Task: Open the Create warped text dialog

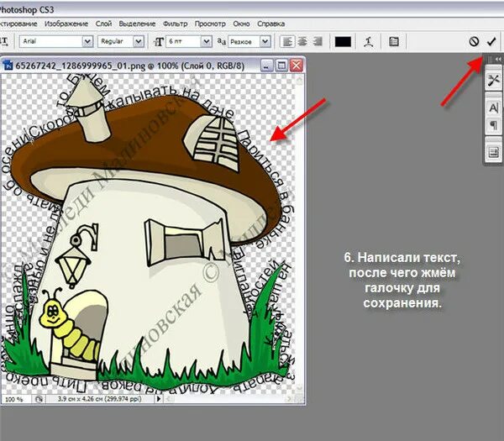Action: pos(369,42)
